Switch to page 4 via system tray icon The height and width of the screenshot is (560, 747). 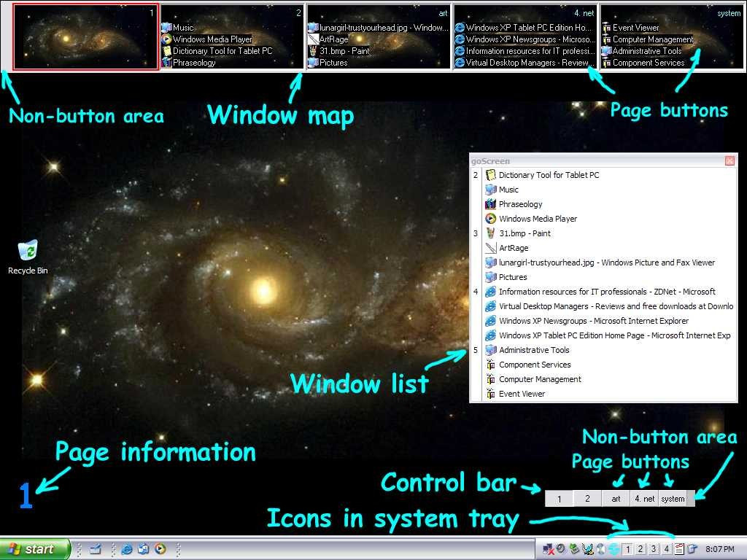point(667,550)
